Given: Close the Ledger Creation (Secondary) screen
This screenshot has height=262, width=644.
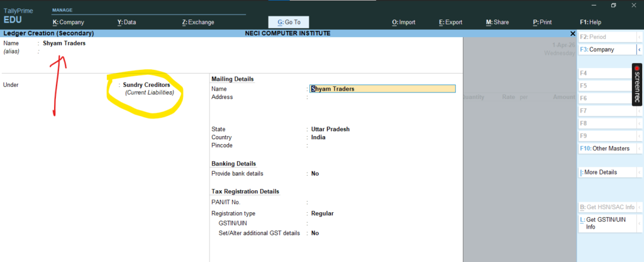Looking at the screenshot, I should tap(573, 33).
